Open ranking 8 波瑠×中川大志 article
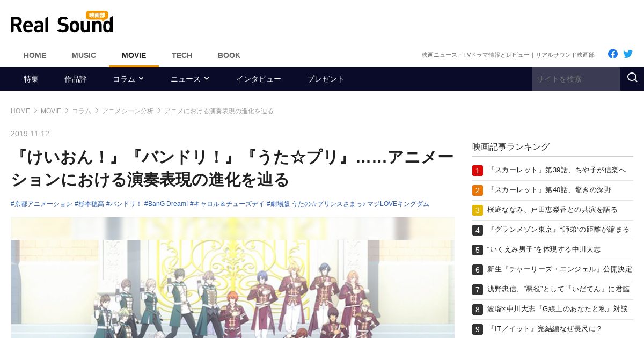 point(558,309)
